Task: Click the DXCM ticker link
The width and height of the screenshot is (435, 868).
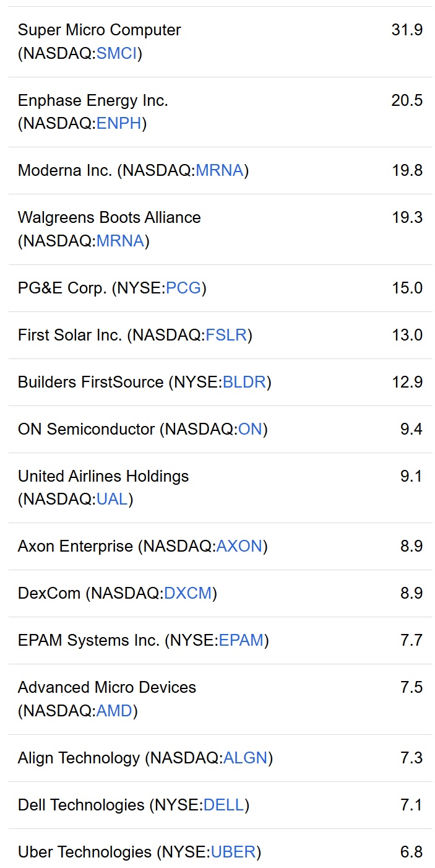Action: (x=187, y=594)
